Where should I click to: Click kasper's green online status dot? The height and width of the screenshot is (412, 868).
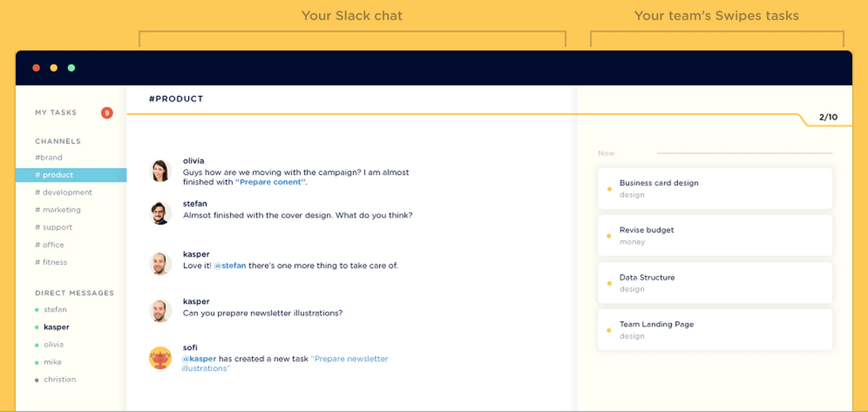point(37,328)
